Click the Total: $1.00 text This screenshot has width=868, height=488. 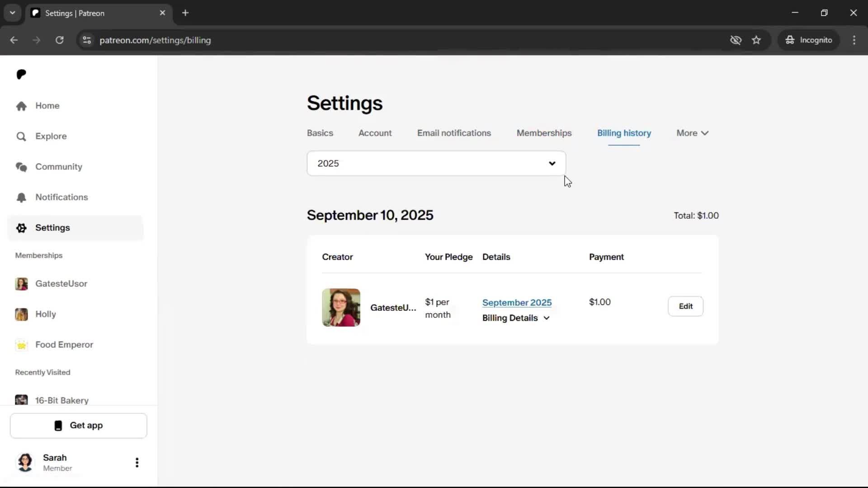coord(696,216)
